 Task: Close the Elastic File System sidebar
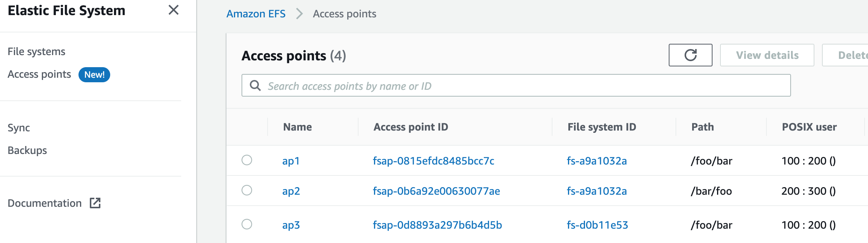(173, 11)
